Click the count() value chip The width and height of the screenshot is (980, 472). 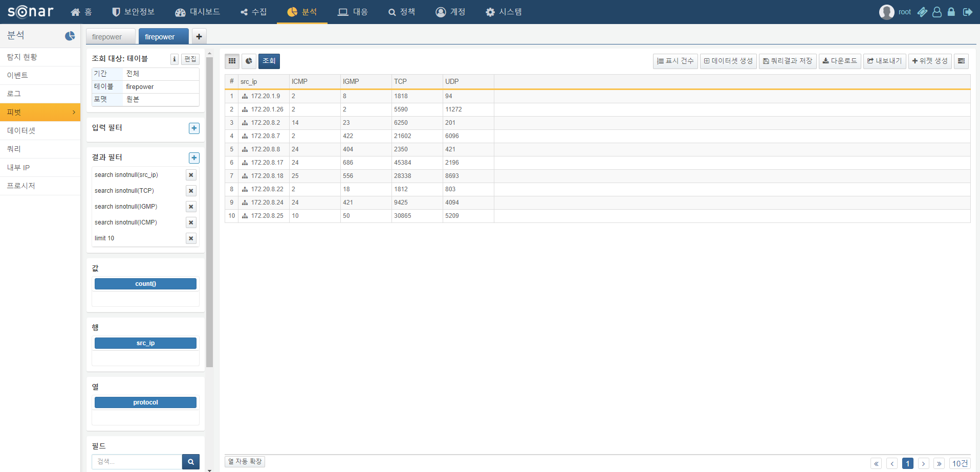tap(145, 284)
